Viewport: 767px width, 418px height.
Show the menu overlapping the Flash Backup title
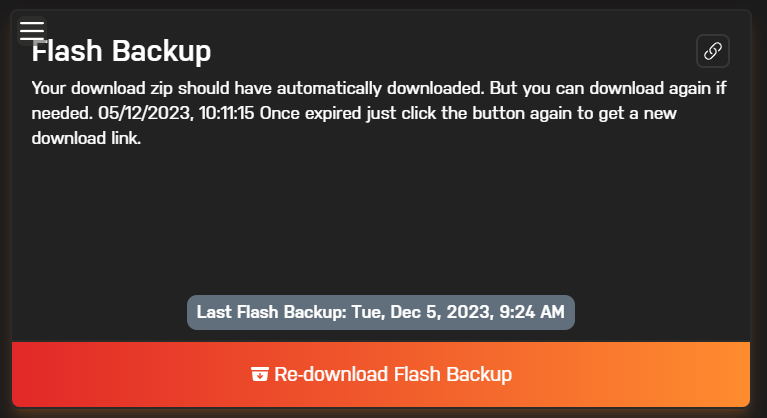32,30
